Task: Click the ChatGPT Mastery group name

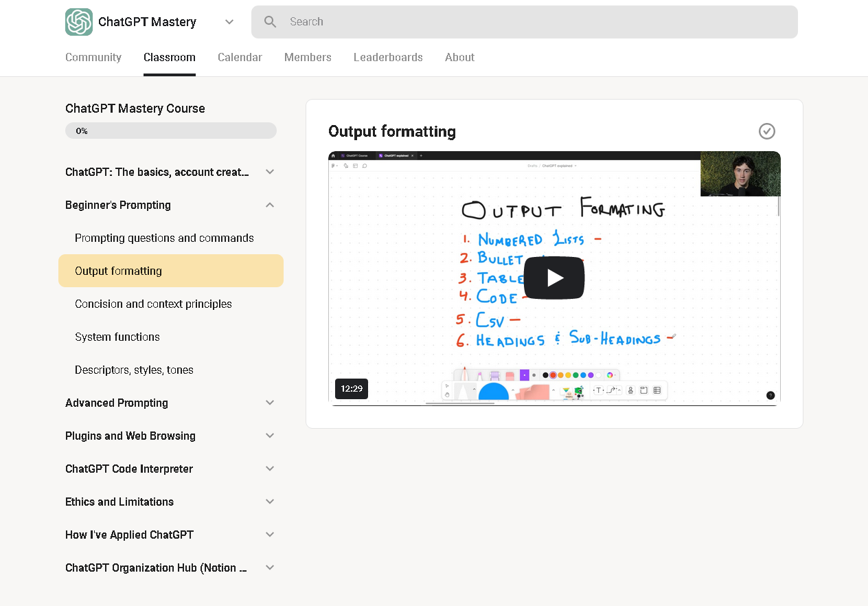Action: (x=147, y=22)
